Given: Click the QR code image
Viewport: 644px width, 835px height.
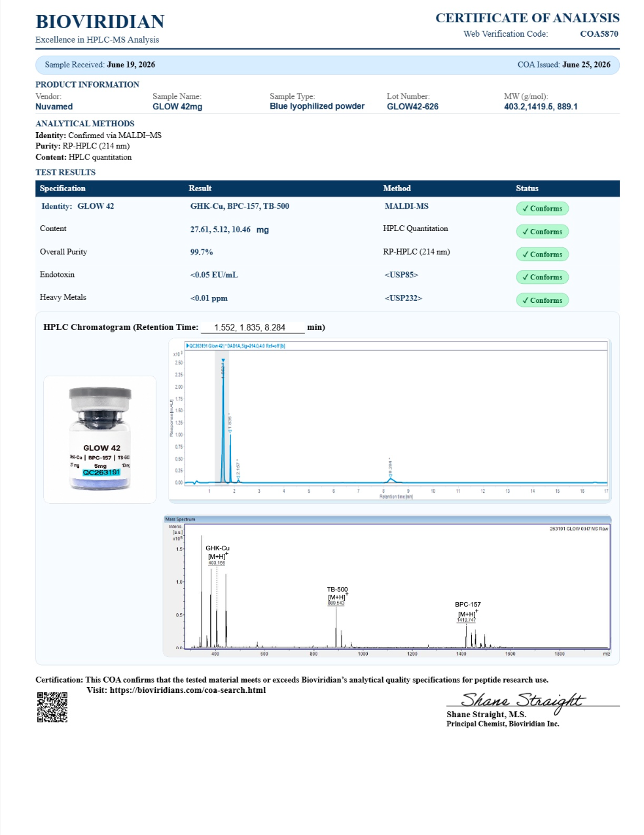Looking at the screenshot, I should tap(52, 707).
